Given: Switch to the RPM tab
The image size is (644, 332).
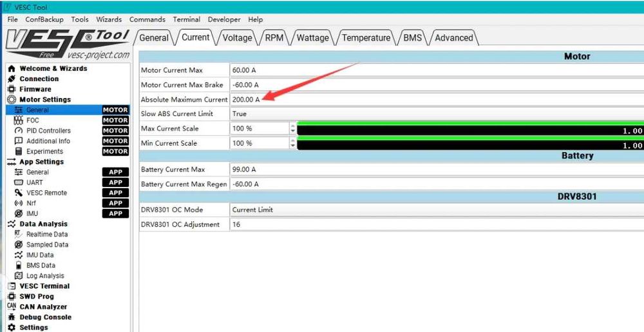Looking at the screenshot, I should [274, 38].
